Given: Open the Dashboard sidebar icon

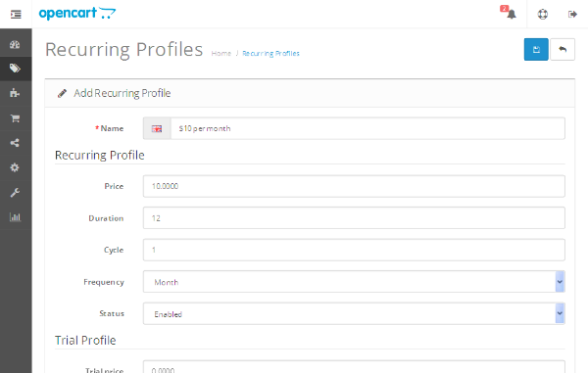Looking at the screenshot, I should coord(15,45).
